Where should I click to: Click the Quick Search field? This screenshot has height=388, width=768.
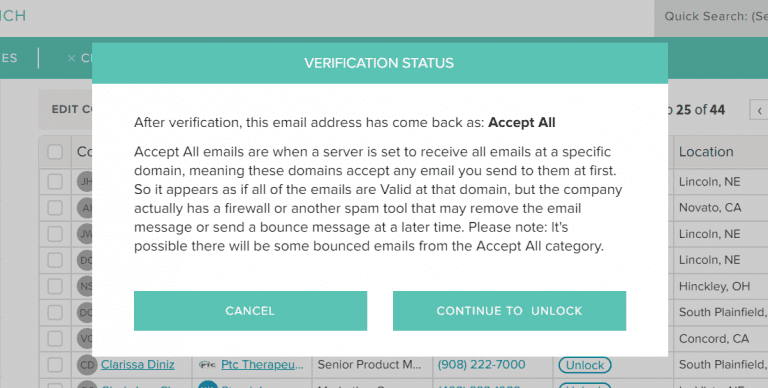(711, 17)
